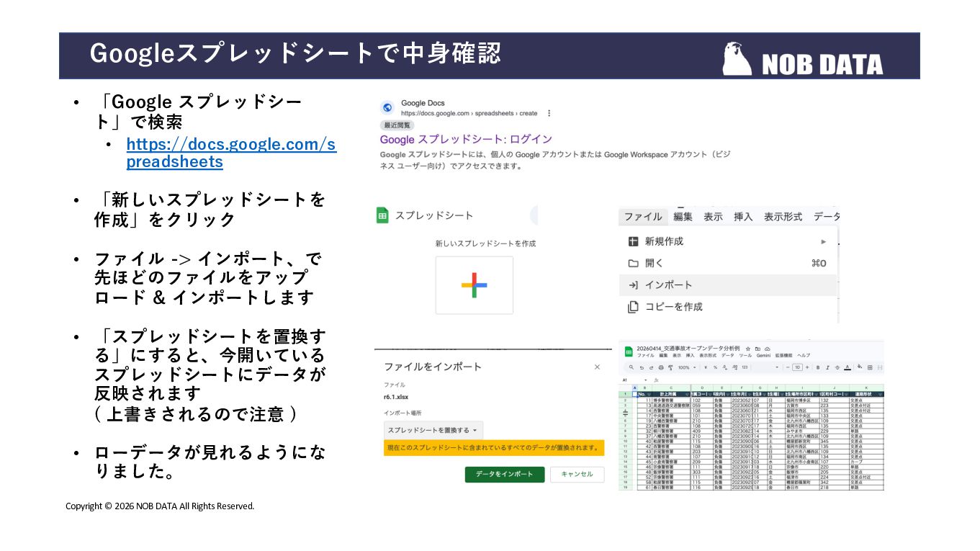Image resolution: width=980 pixels, height=551 pixels.
Task: Open the ヘルプ menu in the spreadsheet
Action: coord(804,356)
